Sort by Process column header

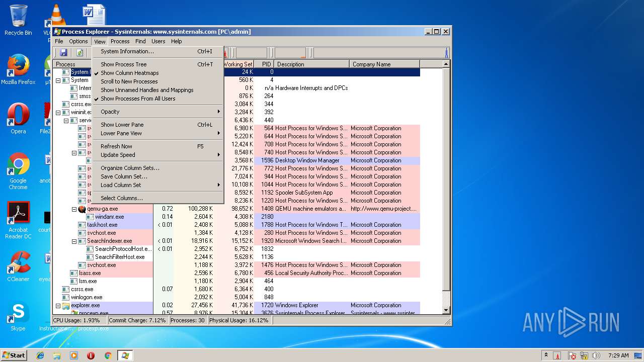(x=72, y=64)
